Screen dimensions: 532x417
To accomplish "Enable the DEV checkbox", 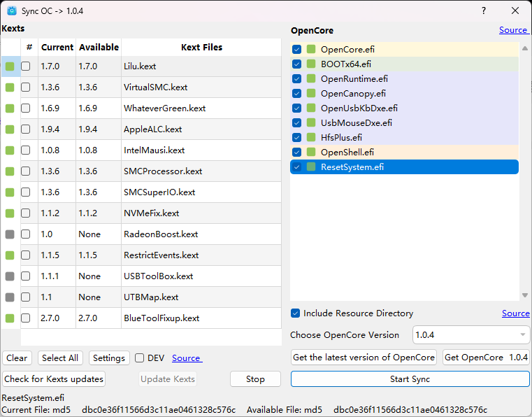I will (x=140, y=358).
